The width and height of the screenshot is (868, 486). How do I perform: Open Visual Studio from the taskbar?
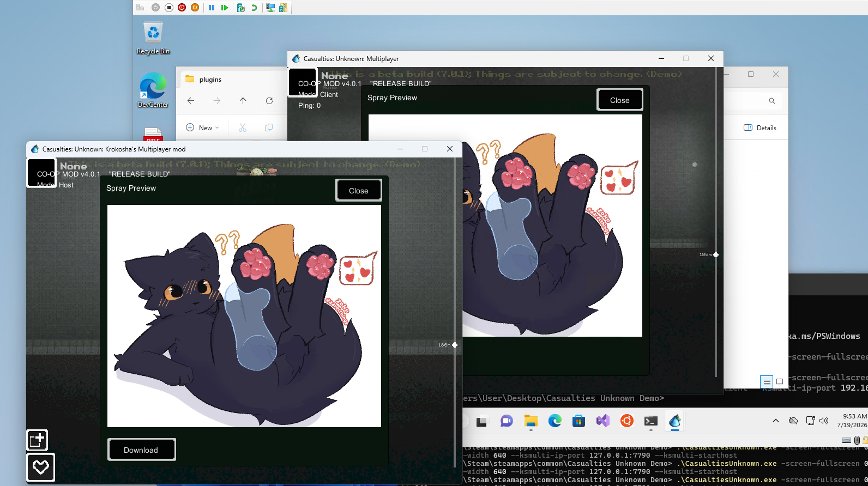602,421
